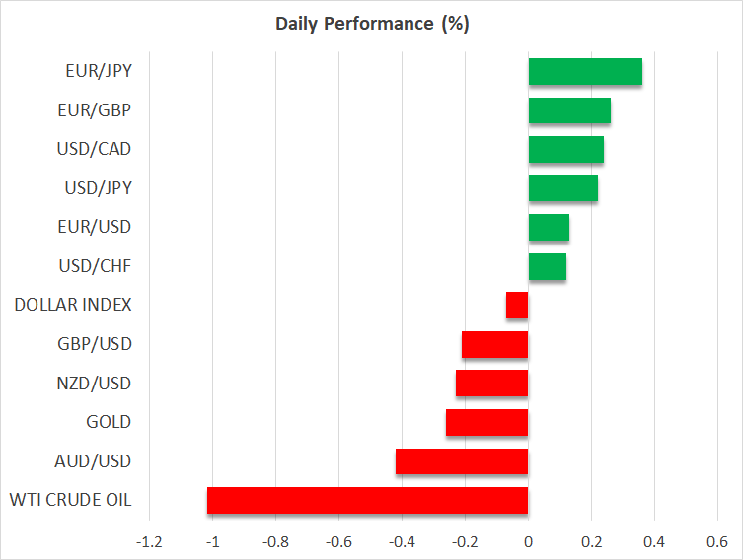This screenshot has height=560, width=743.
Task: Select the green EUR/GBP bar
Action: coord(569,110)
